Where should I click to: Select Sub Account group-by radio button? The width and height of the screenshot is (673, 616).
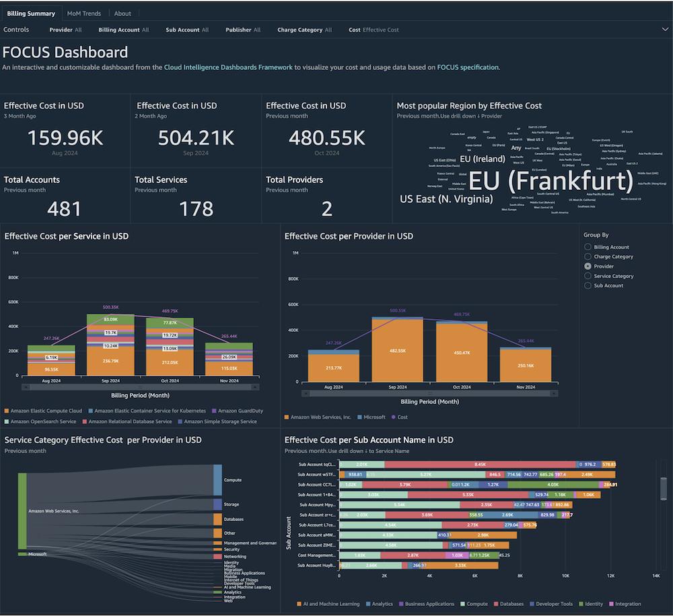(588, 285)
